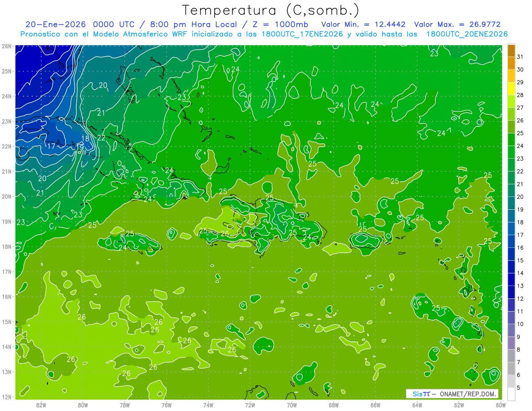
Task: Click the '72W' longitude label
Action: [250, 405]
